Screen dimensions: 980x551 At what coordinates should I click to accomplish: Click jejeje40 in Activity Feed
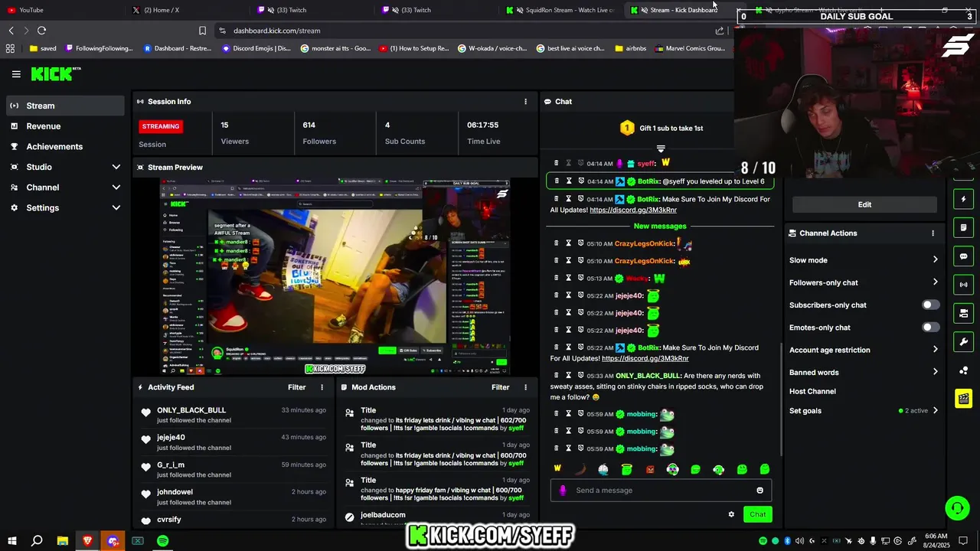click(171, 438)
